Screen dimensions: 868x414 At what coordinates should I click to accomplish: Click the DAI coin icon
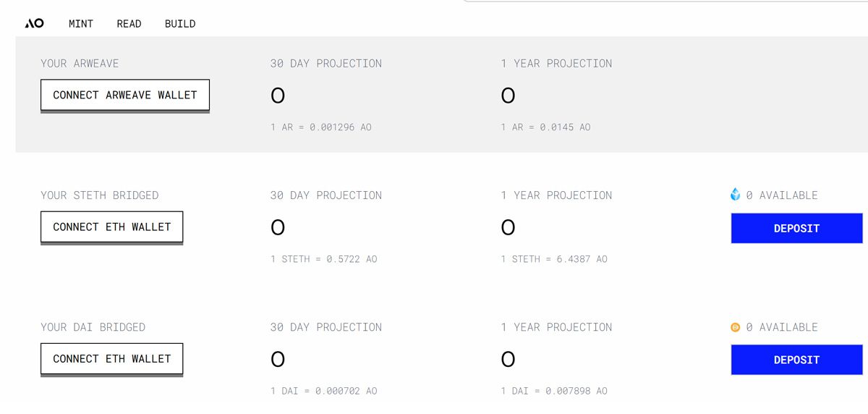point(736,327)
